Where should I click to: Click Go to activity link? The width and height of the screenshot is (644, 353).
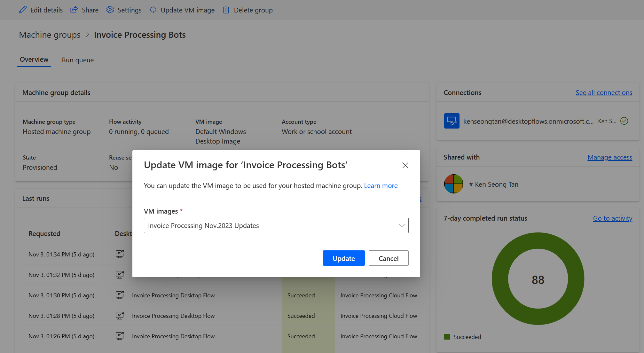(x=612, y=218)
